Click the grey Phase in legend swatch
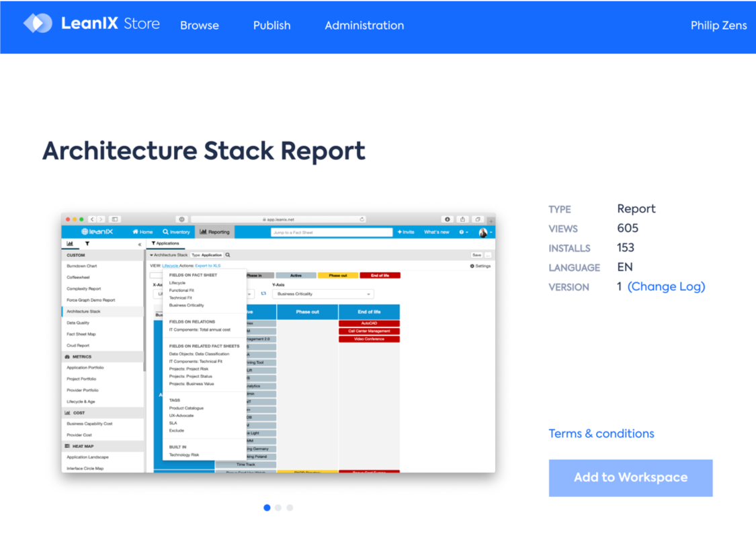756x542 pixels. [x=260, y=276]
